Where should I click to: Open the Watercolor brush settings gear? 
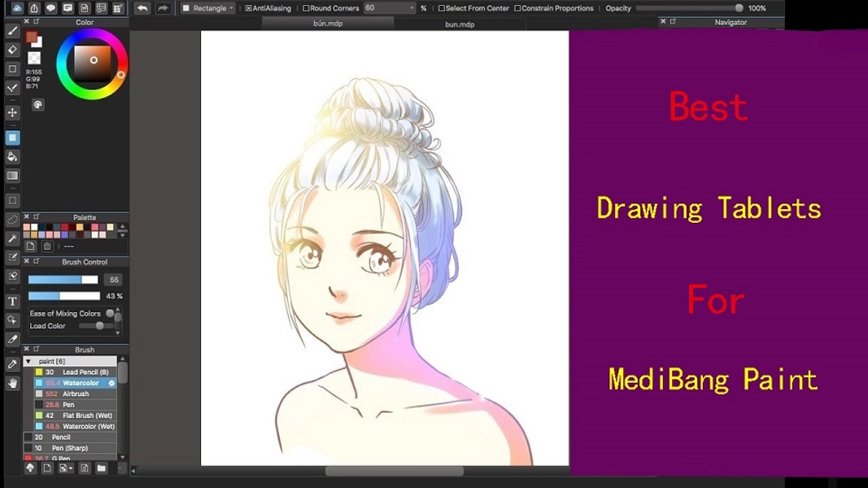pyautogui.click(x=111, y=383)
